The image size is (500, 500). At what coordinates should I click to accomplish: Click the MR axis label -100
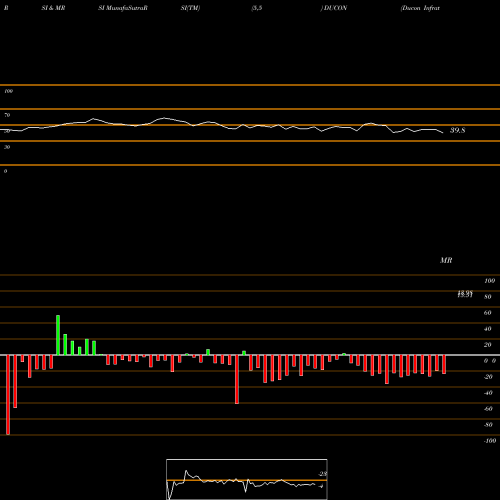pos(490,441)
